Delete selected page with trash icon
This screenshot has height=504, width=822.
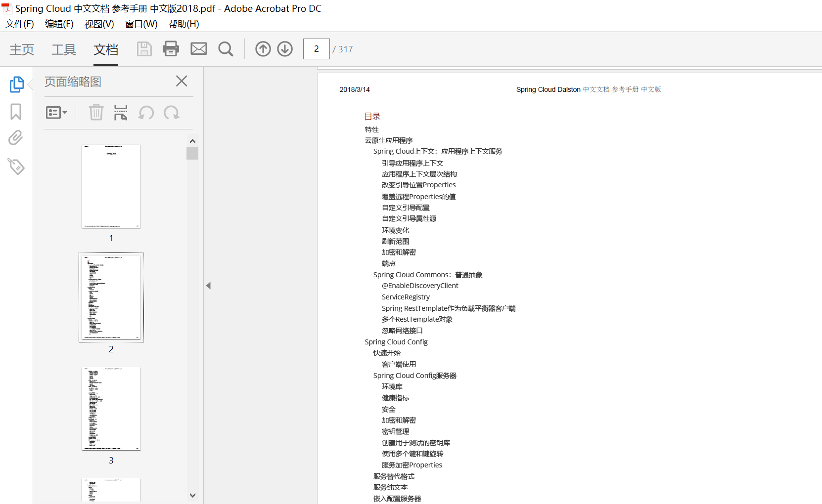(x=96, y=113)
